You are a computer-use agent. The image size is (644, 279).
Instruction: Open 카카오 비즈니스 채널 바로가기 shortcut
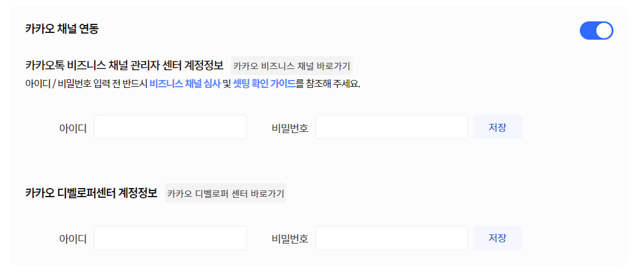291,65
